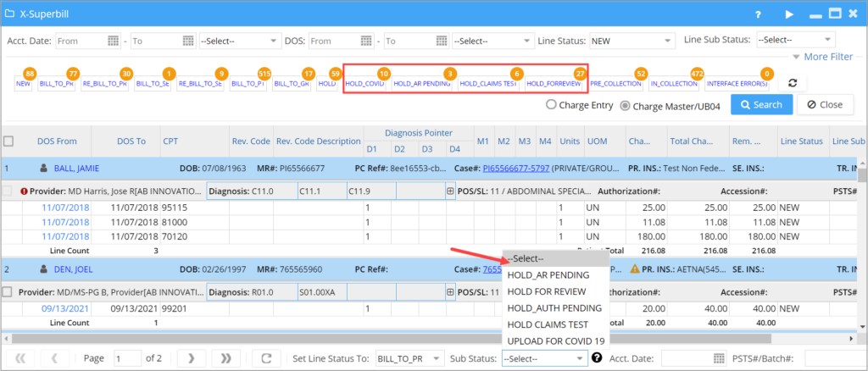Select the HOLD_COVID status tab
The width and height of the screenshot is (868, 371).
click(x=364, y=84)
